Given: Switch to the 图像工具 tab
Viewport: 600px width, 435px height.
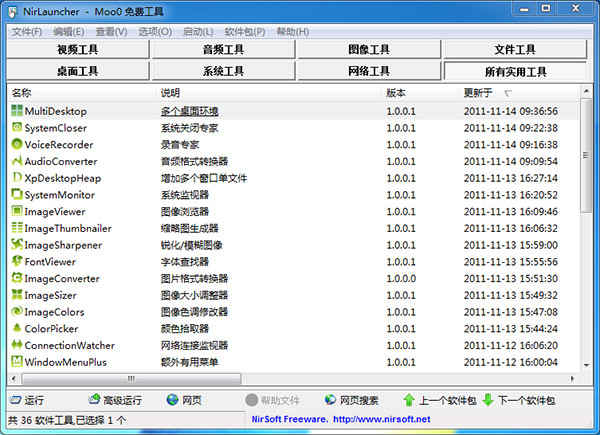Looking at the screenshot, I should (x=369, y=49).
